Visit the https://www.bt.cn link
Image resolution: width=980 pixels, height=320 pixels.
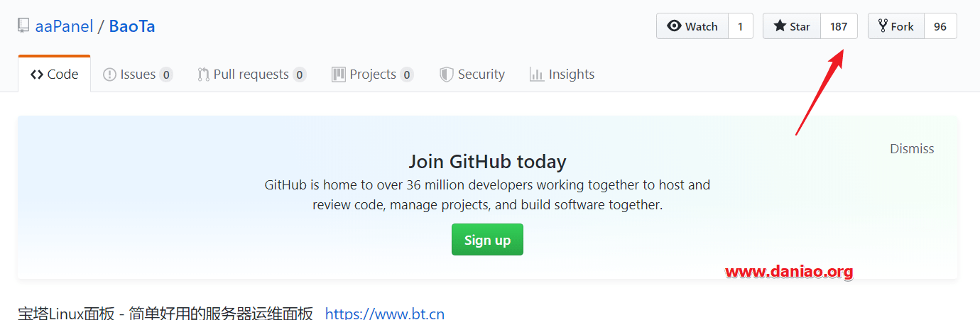coord(385,314)
